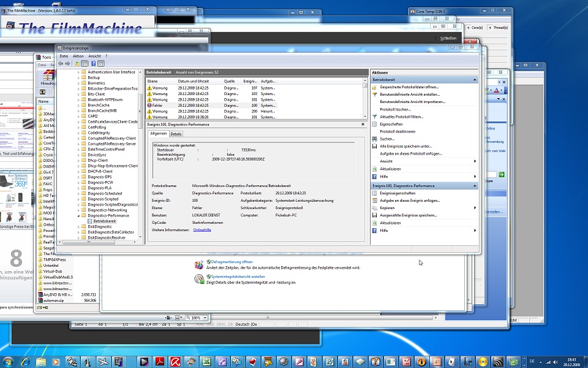Select the Betriebsbereit log in the tree
The image size is (588, 368).
[104, 221]
